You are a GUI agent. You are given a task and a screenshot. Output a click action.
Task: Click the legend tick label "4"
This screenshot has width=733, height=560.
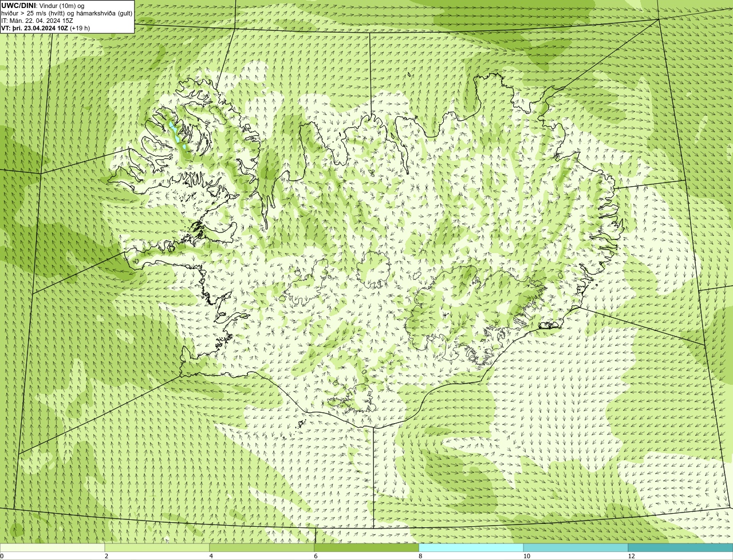point(211,556)
